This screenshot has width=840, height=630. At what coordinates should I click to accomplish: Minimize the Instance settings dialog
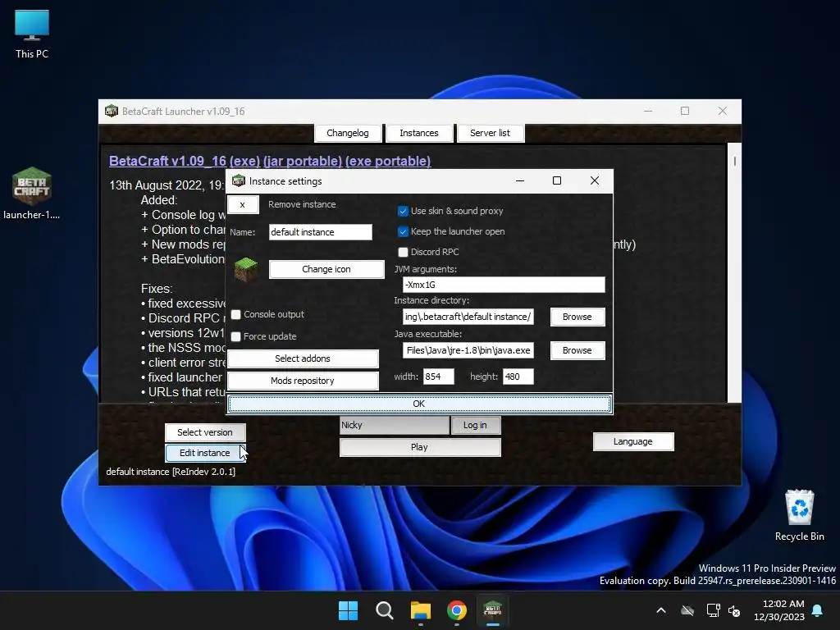pos(519,180)
